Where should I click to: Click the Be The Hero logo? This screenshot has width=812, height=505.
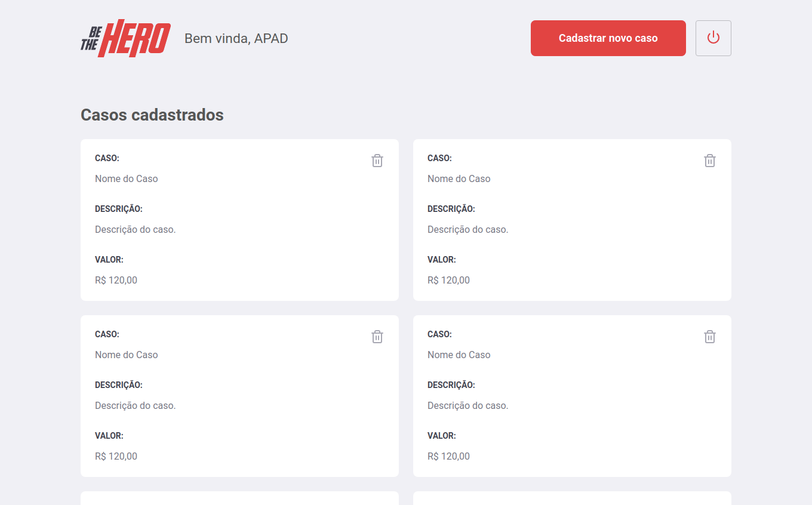[x=126, y=38]
